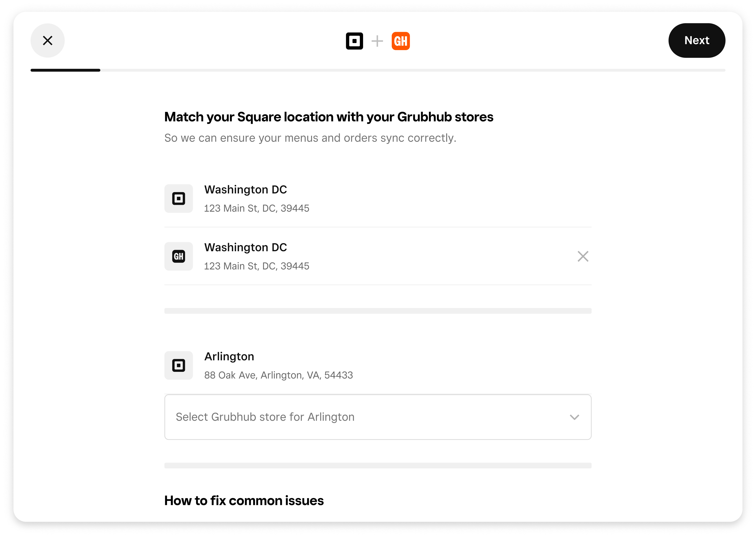Click Square icon beside Arlington location
Viewport: 756px width, 537px height.
tap(178, 365)
